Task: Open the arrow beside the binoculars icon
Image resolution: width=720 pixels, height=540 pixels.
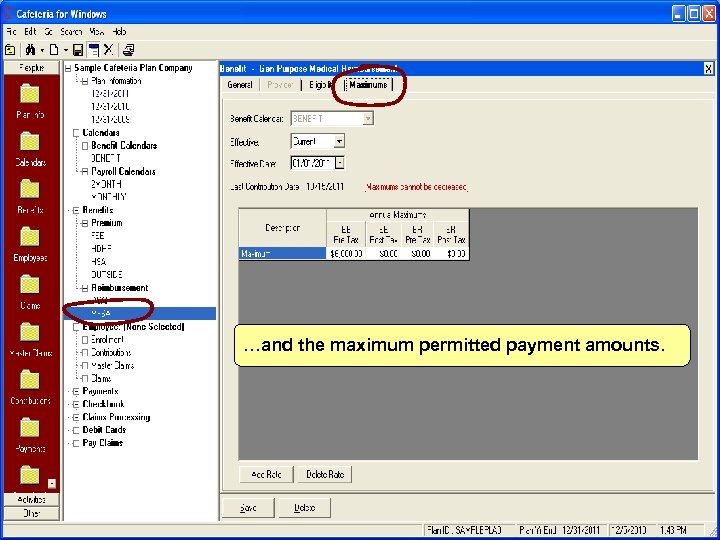Action: tap(42, 50)
